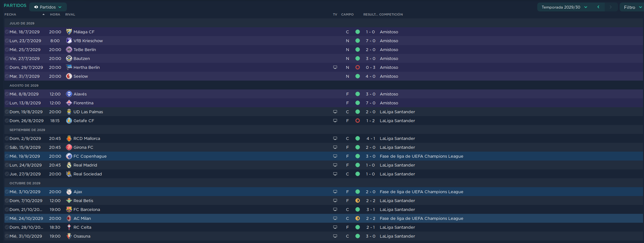
Task: Open the Hertha Berlin team link
Action: pos(86,67)
